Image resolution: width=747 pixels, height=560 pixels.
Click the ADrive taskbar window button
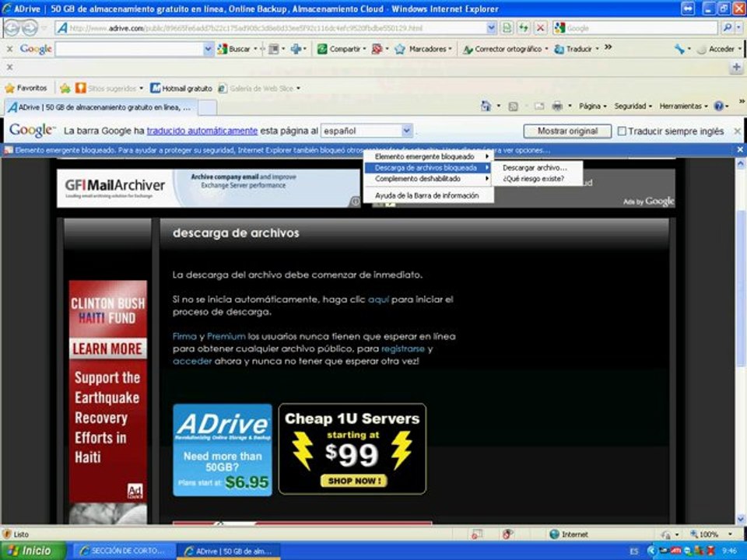[228, 551]
